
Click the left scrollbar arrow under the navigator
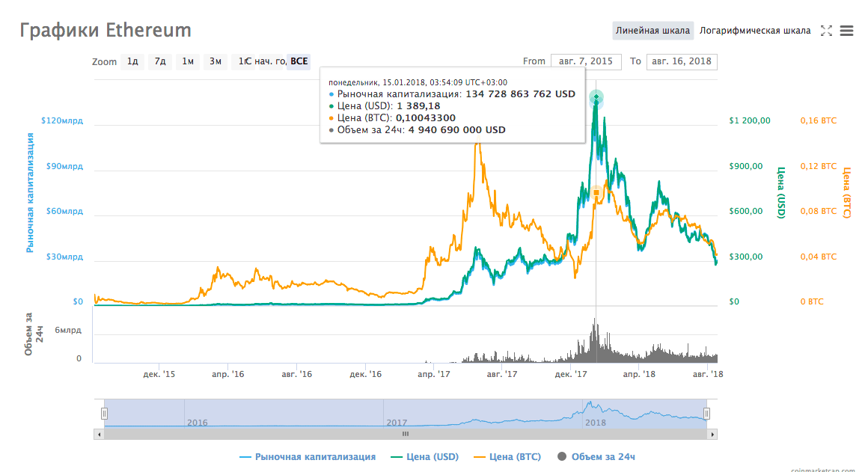[99, 435]
